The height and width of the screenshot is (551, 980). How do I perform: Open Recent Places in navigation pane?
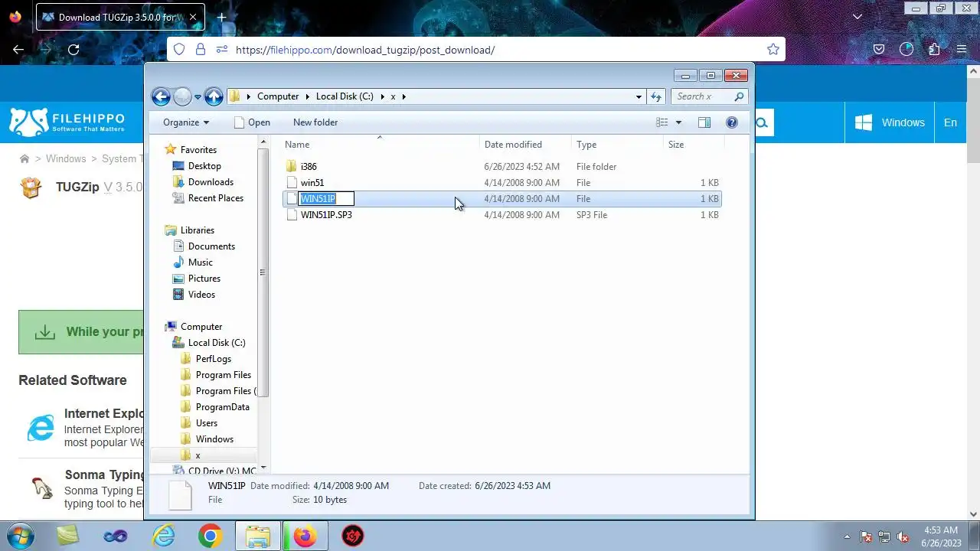point(216,198)
